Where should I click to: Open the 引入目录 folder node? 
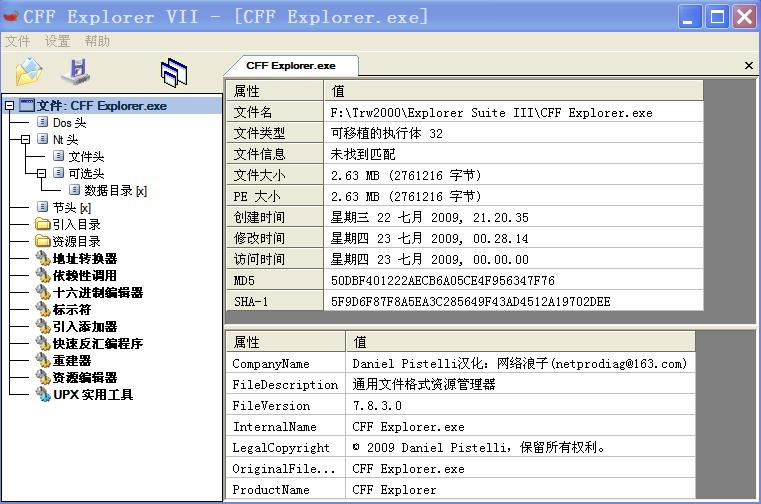(77, 224)
